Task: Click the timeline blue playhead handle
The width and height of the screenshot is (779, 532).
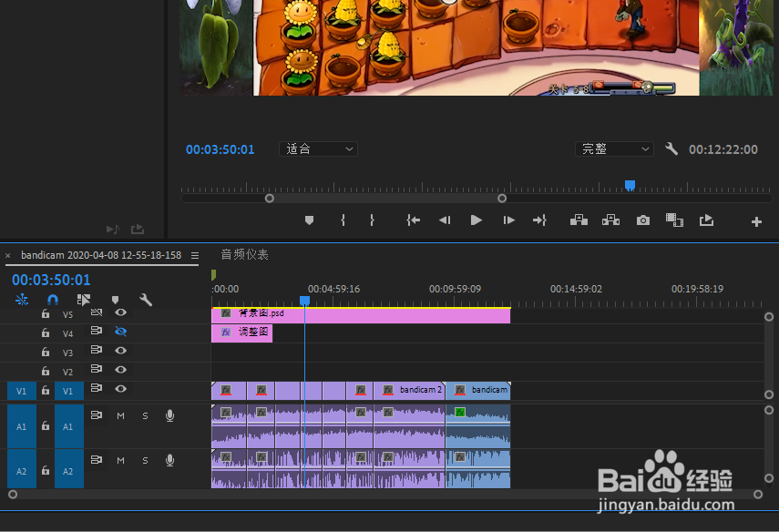Action: click(304, 301)
